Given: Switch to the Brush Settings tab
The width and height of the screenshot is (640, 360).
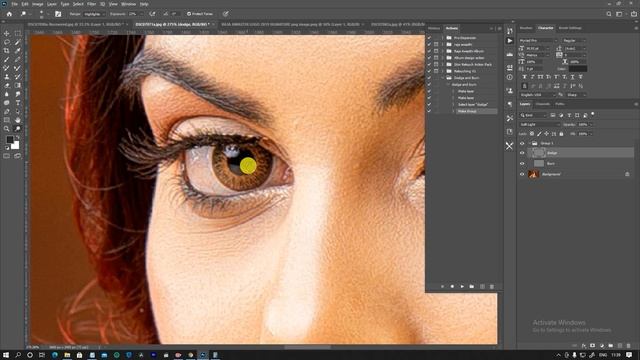Looking at the screenshot, I should [x=570, y=28].
